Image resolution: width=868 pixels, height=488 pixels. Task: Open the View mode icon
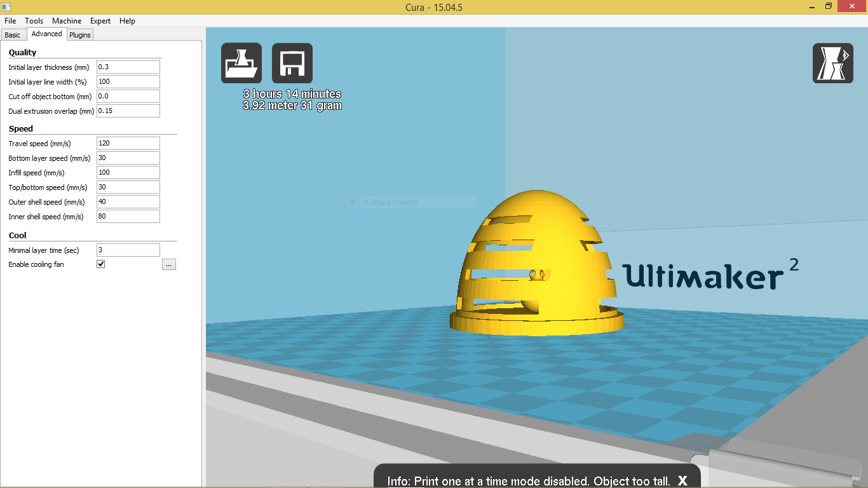click(x=832, y=63)
